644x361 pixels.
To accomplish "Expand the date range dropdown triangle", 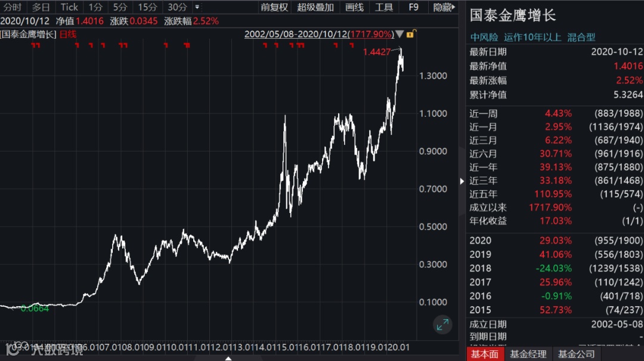I will 399,34.
